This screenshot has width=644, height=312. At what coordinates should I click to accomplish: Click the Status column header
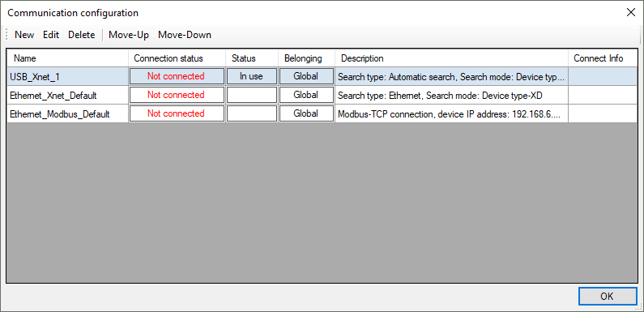point(252,58)
